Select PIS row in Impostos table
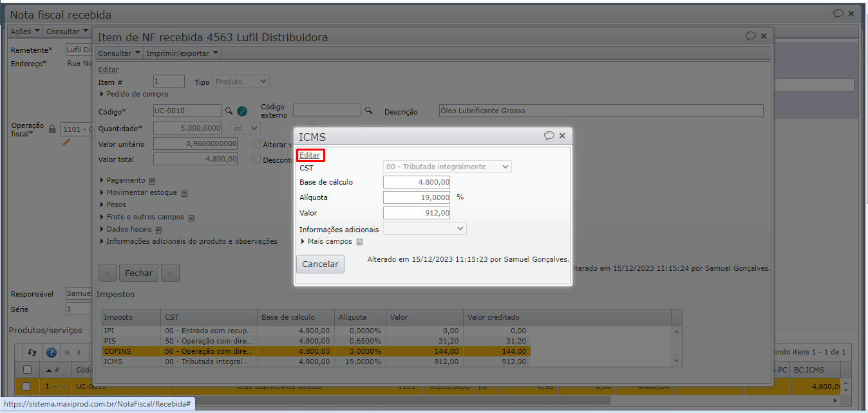Screen dimensions: 868x413 tap(316, 341)
